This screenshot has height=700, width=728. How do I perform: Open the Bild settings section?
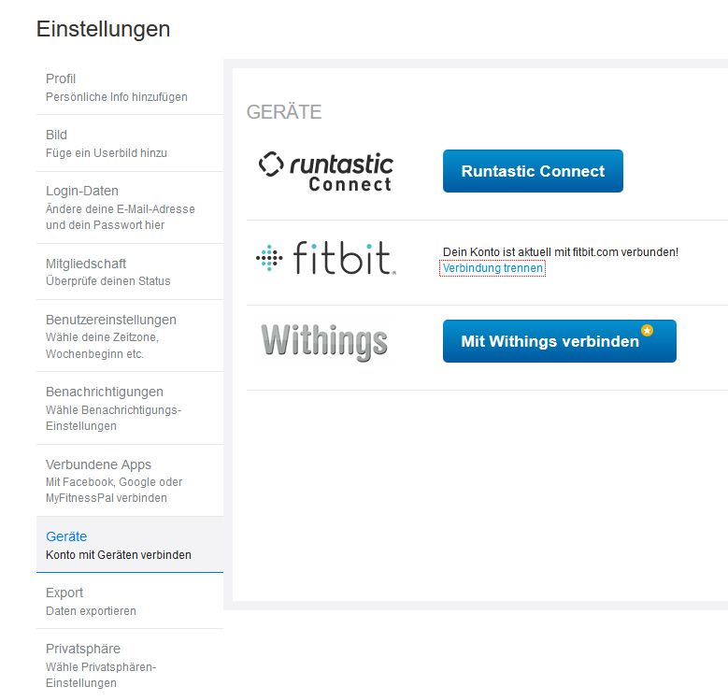point(130,143)
